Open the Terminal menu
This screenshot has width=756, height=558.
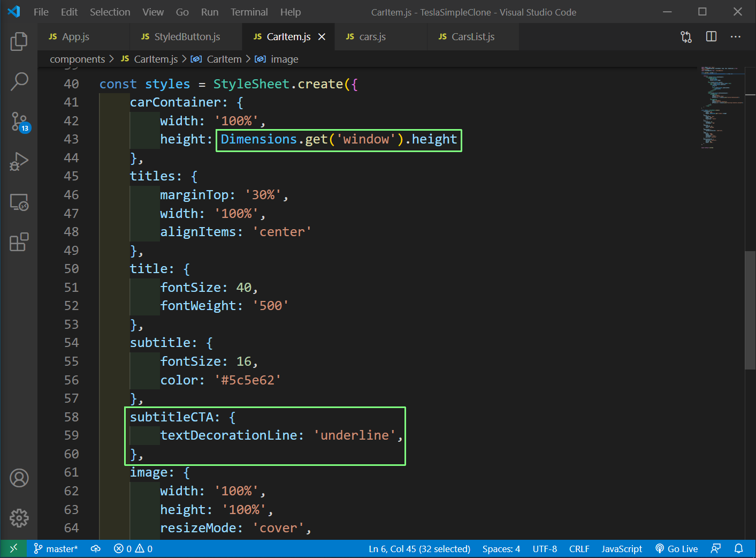pyautogui.click(x=249, y=12)
